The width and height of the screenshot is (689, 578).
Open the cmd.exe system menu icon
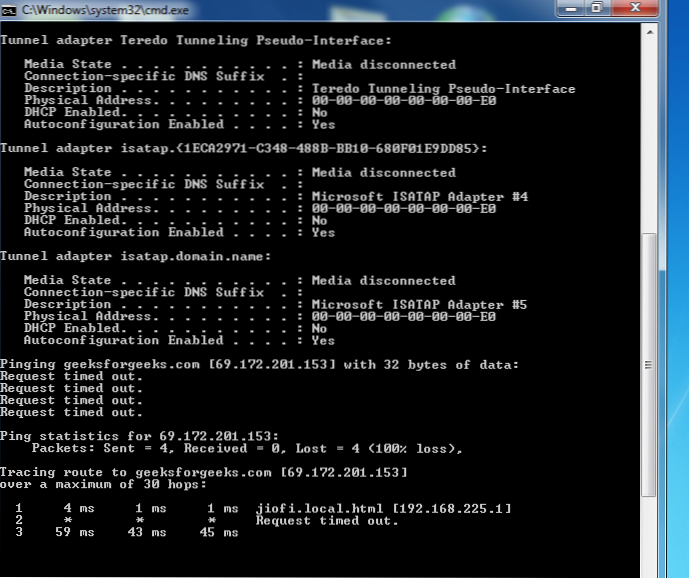point(11,9)
